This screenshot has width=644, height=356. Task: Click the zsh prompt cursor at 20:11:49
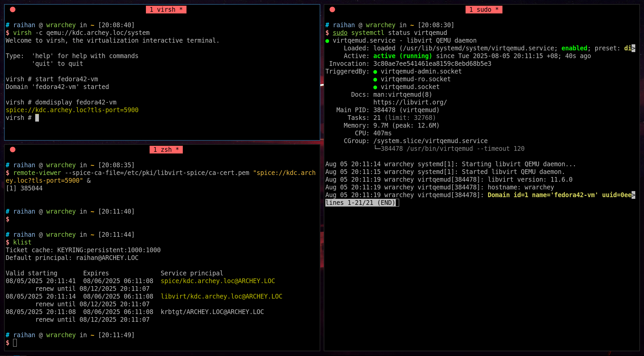(x=15, y=343)
